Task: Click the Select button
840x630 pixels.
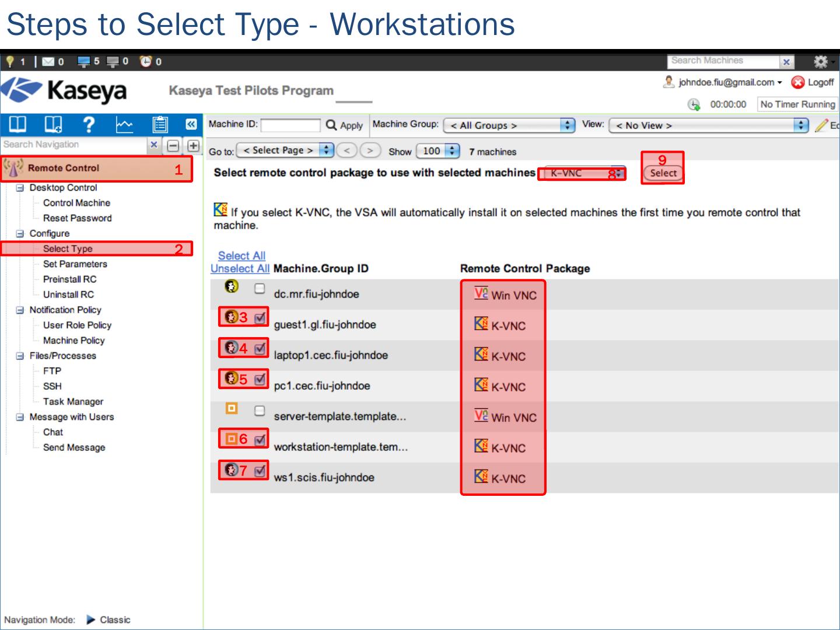Action: (663, 173)
